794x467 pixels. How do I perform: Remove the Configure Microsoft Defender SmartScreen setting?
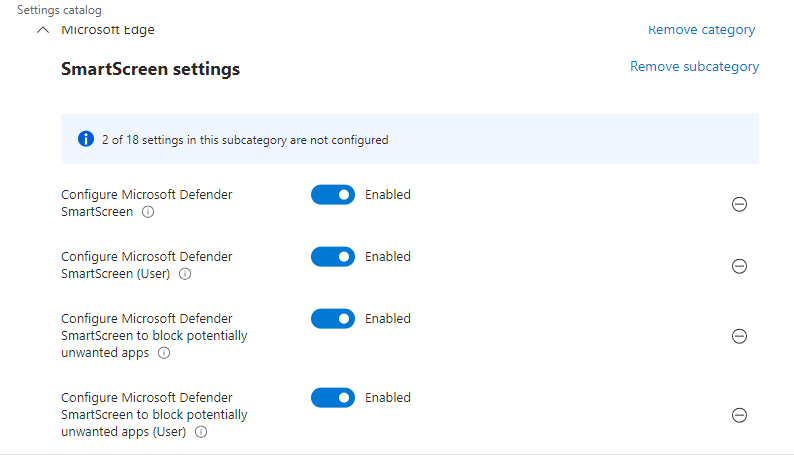[740, 204]
